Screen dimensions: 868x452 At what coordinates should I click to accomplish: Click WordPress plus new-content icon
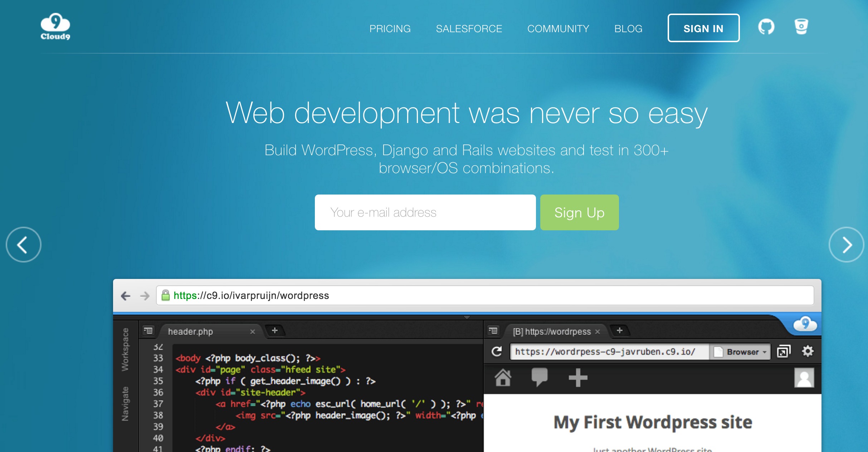coord(578,378)
